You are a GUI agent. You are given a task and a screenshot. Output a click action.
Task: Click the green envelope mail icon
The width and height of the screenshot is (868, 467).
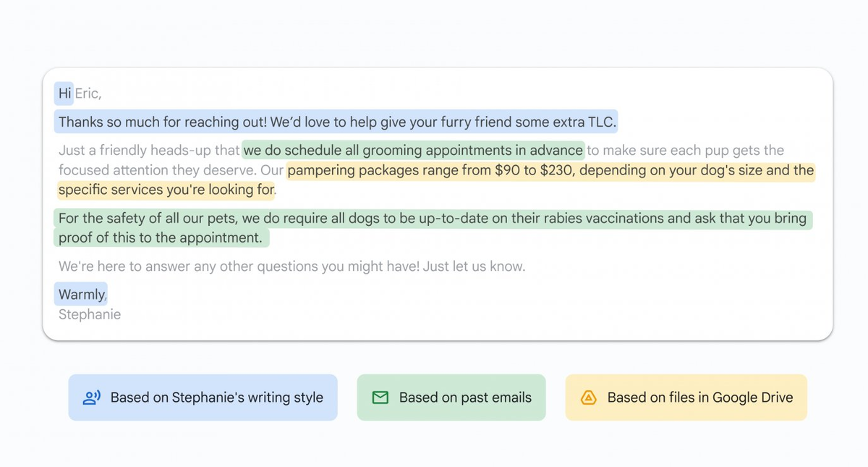click(x=380, y=397)
